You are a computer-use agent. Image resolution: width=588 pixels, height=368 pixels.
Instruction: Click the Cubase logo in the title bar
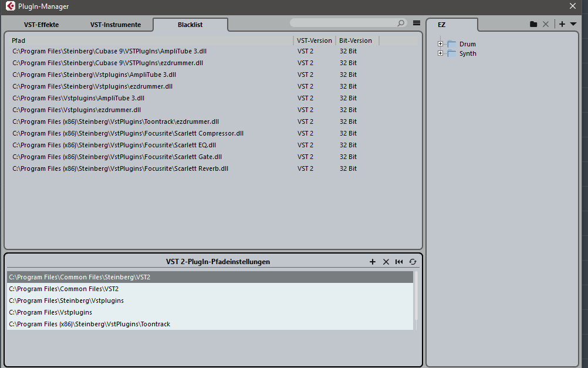click(x=11, y=6)
